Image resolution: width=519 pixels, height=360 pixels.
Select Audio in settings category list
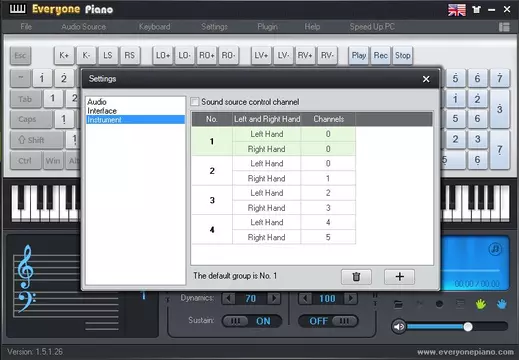coord(97,102)
